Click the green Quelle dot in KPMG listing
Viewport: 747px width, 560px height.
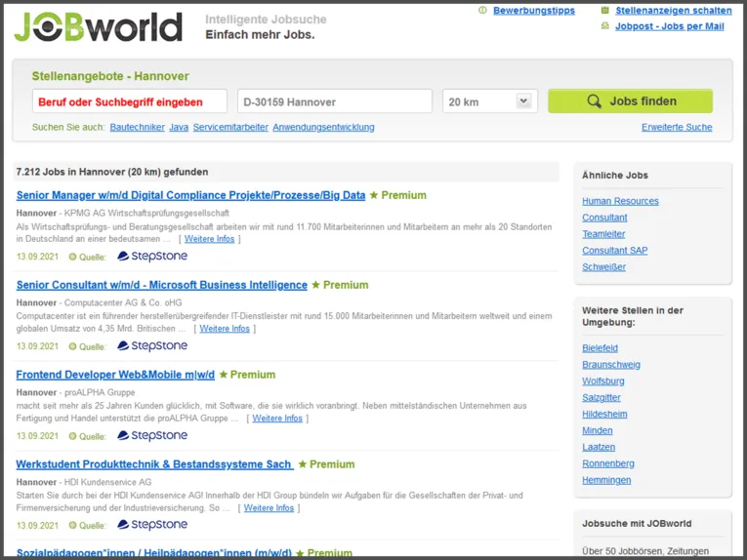point(72,257)
